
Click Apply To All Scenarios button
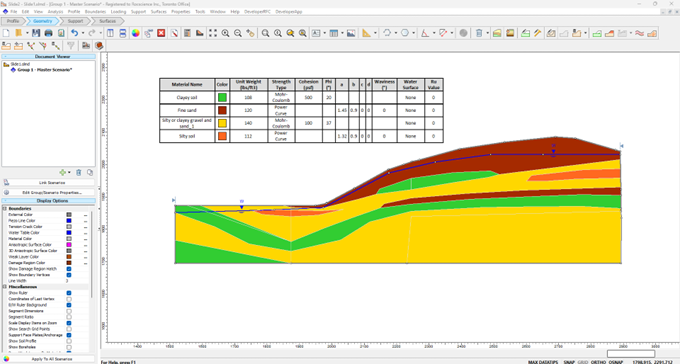coord(49,359)
